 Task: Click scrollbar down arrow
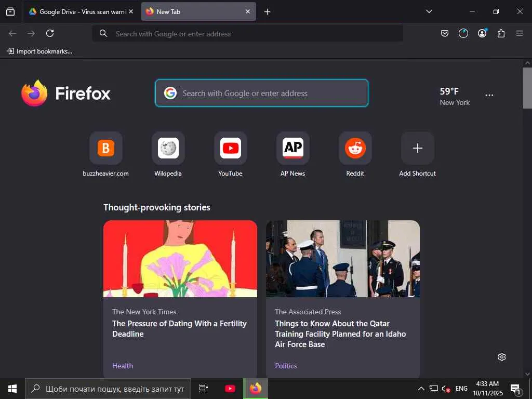click(x=527, y=374)
